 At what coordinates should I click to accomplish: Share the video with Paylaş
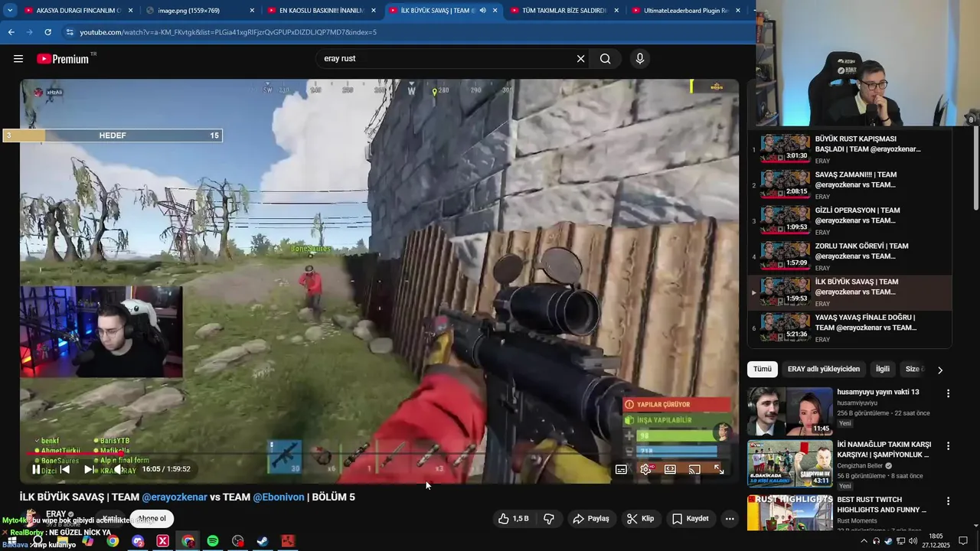(591, 519)
